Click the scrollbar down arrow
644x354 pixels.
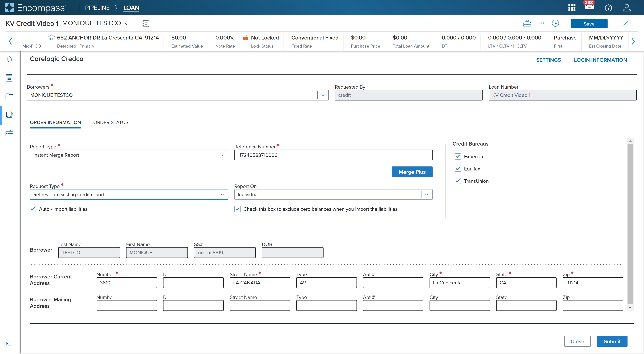coord(630,307)
